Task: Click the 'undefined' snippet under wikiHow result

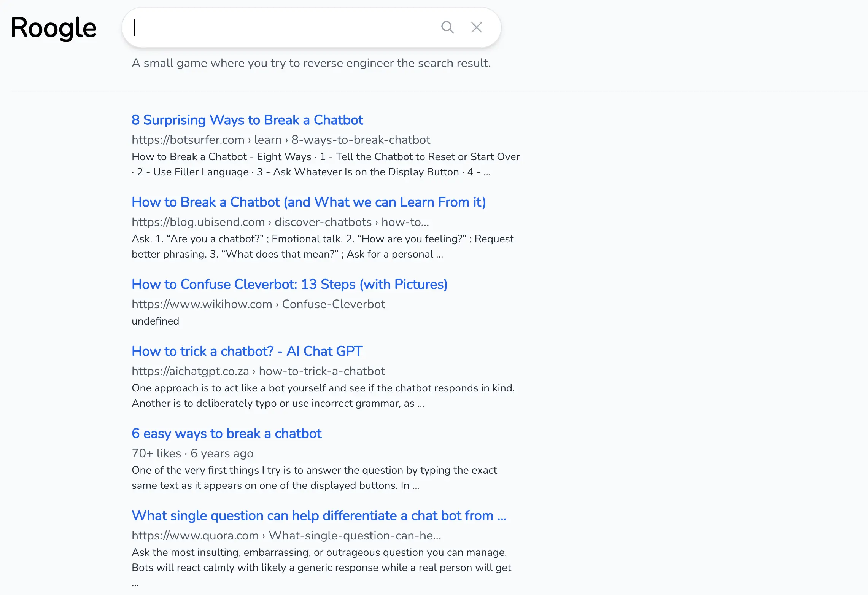Action: (x=155, y=321)
